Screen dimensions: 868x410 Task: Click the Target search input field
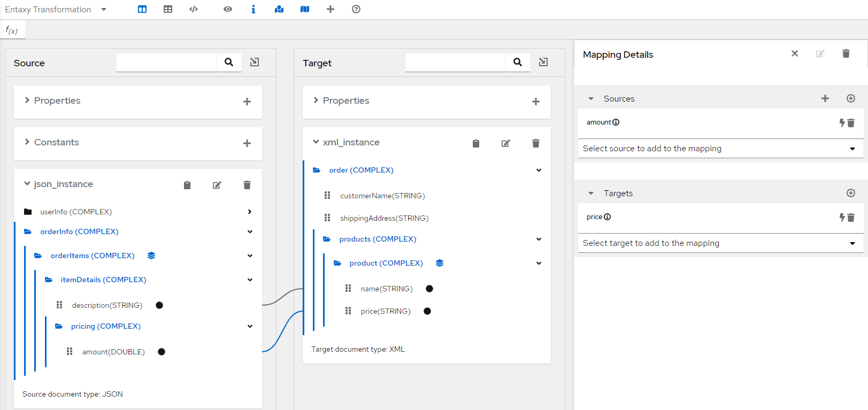[455, 62]
